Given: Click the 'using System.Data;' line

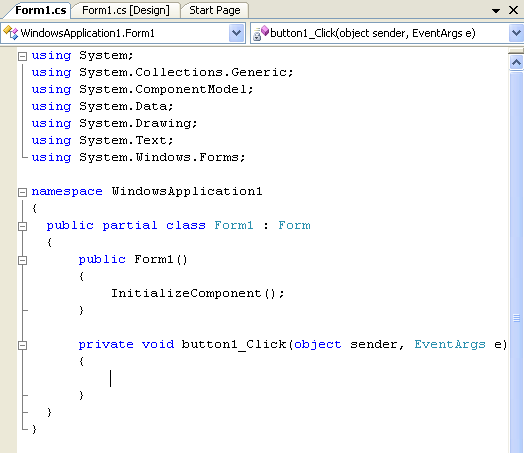Looking at the screenshot, I should pos(102,107).
